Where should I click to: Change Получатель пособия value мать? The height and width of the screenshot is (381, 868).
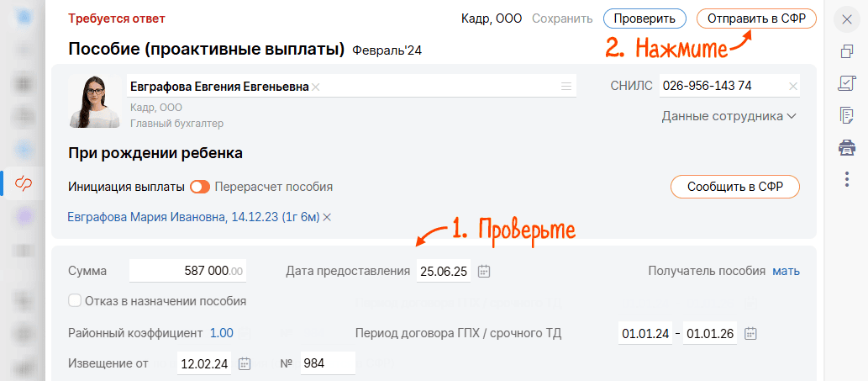pos(786,271)
